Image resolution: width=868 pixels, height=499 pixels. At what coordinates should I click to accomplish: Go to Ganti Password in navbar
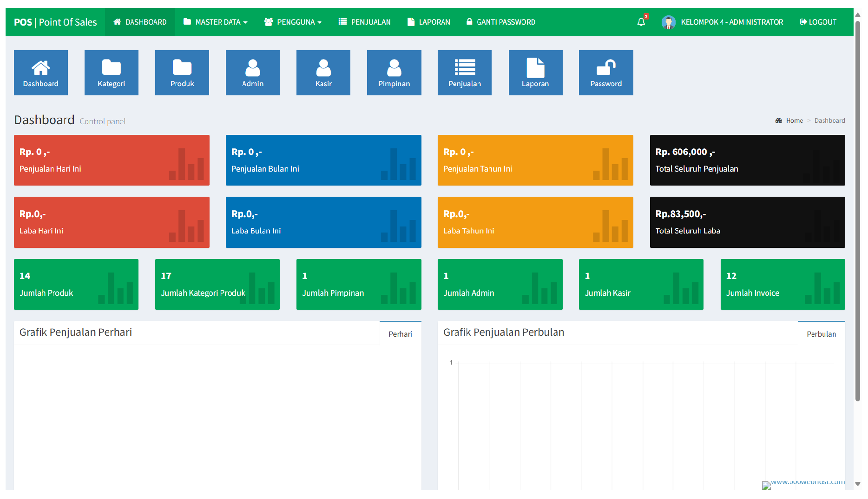click(x=501, y=22)
